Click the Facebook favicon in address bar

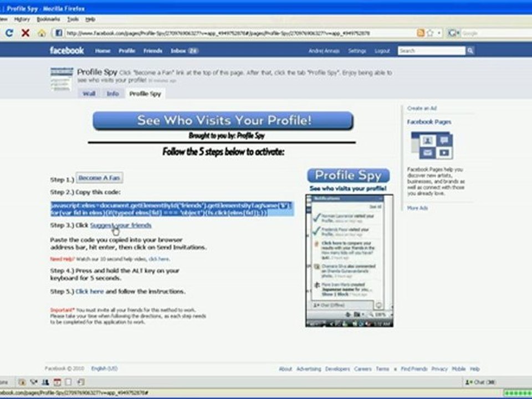point(58,33)
